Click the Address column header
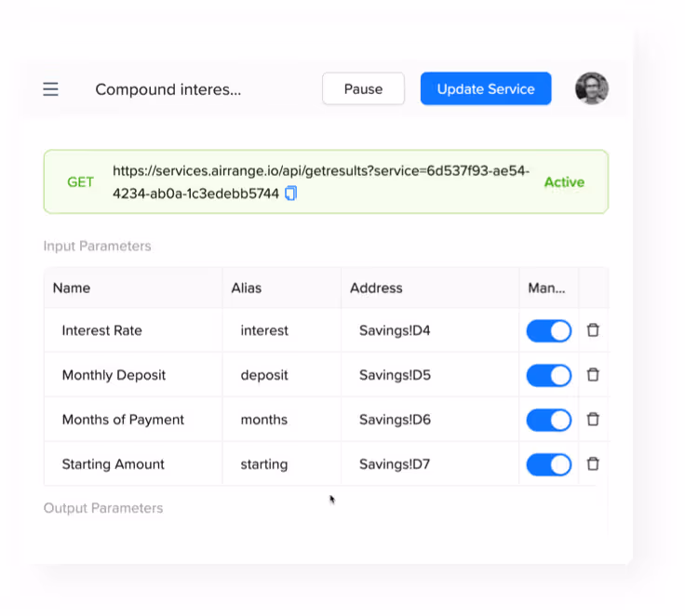The image size is (685, 616). click(x=376, y=288)
